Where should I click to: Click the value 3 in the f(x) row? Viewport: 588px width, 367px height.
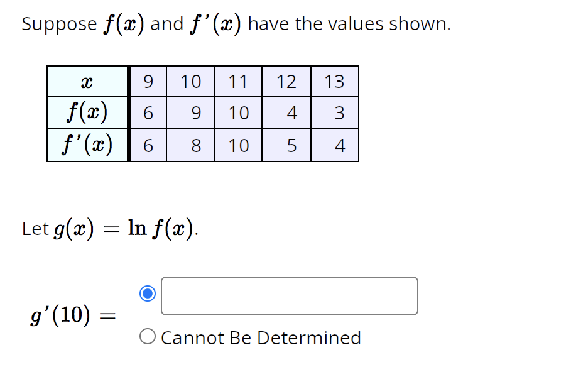click(x=335, y=112)
